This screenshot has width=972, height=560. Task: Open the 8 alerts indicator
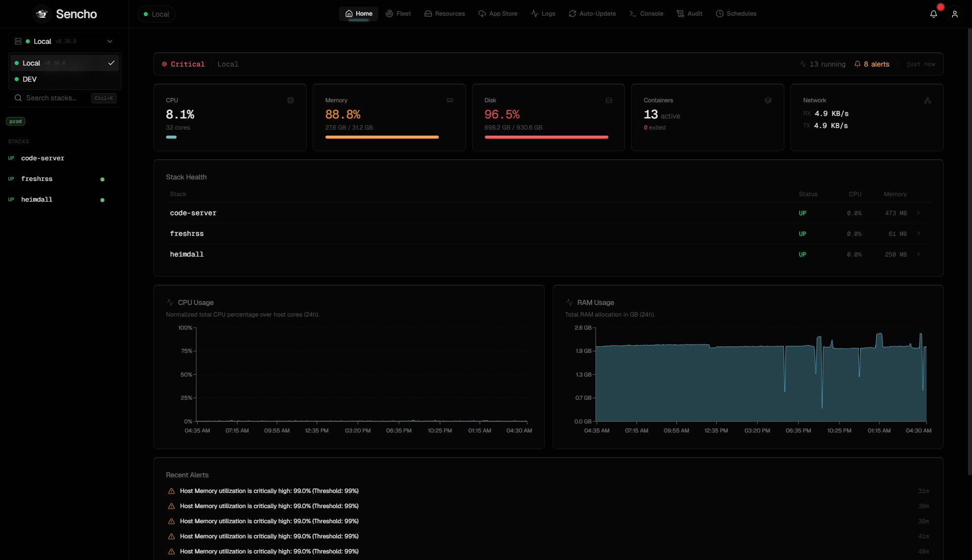point(872,64)
